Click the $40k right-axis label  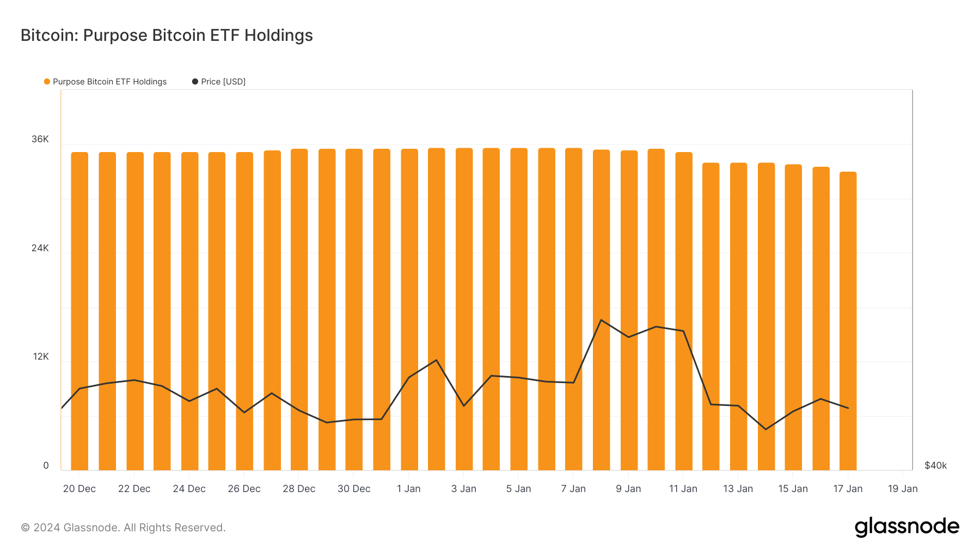pos(935,466)
